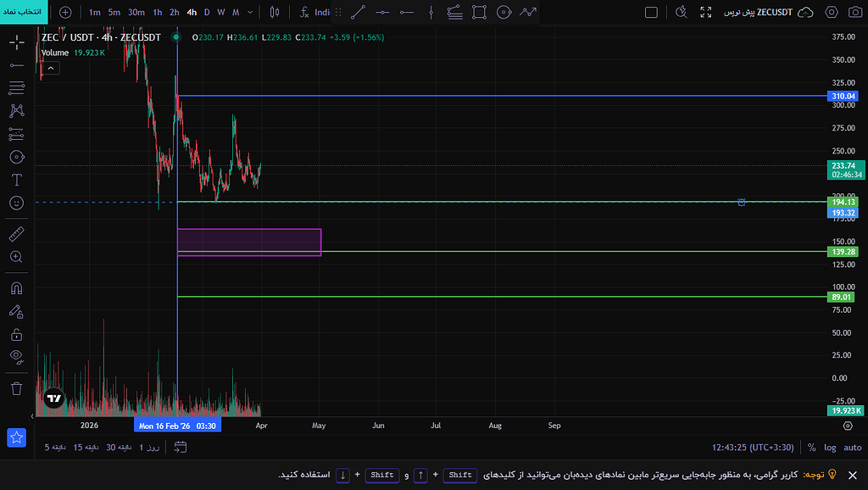
Task: Toggle lock all drawing tools
Action: tap(17, 334)
